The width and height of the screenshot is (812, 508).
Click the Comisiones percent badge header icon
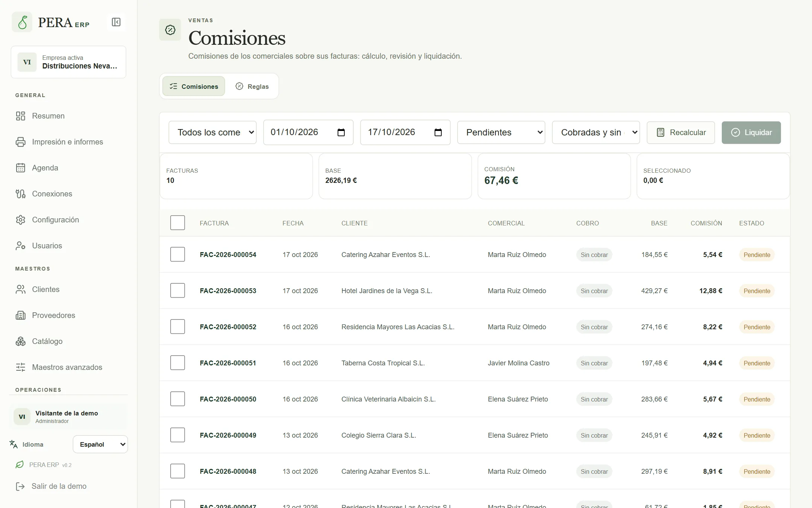(x=170, y=30)
